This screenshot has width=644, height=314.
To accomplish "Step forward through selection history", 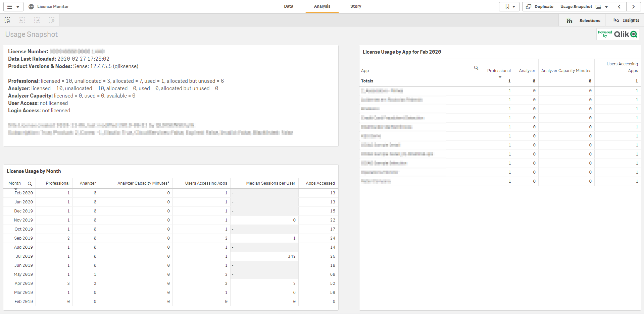I will tap(37, 20).
